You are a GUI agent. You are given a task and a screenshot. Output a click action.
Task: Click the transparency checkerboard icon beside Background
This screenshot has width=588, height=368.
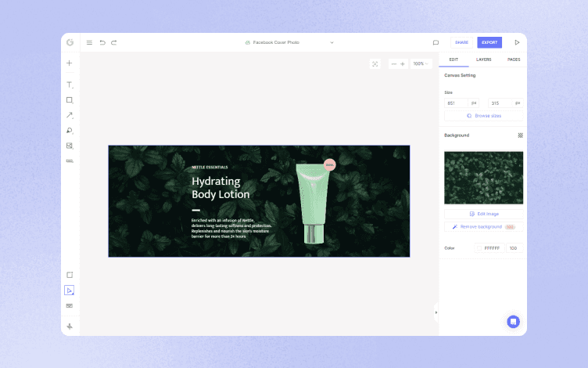tap(521, 135)
